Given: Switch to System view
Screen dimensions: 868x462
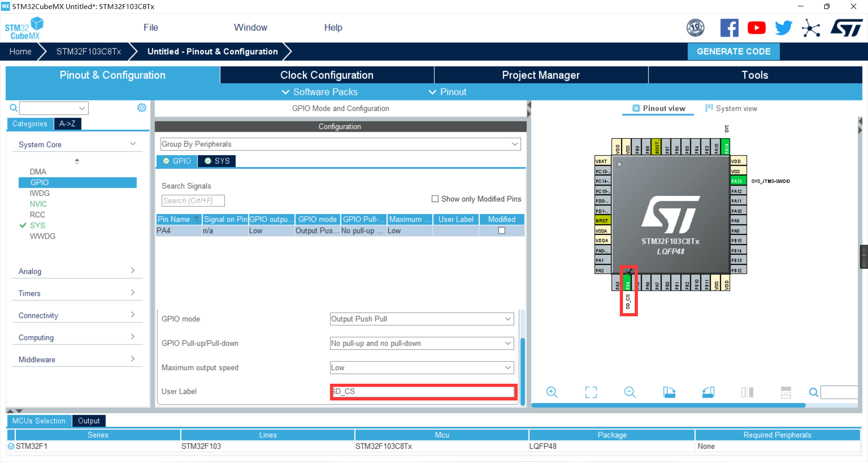Looking at the screenshot, I should pos(731,109).
